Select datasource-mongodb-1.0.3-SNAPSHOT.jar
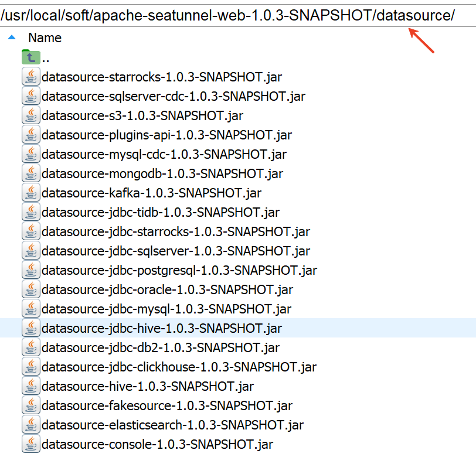476x474 pixels. [x=162, y=174]
